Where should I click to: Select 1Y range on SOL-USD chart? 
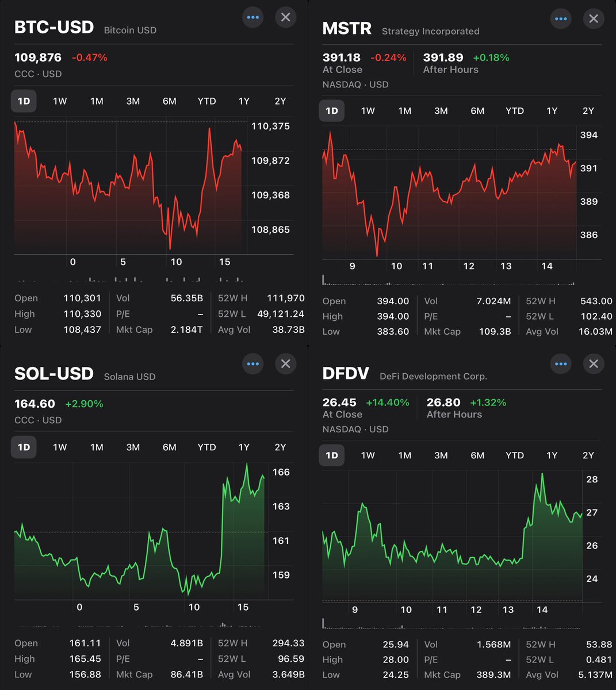pos(244,447)
